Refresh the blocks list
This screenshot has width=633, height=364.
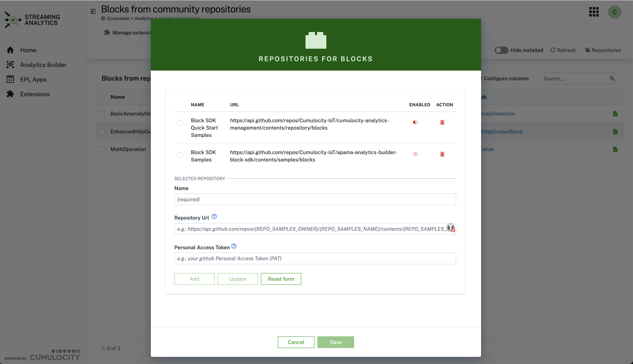(563, 50)
